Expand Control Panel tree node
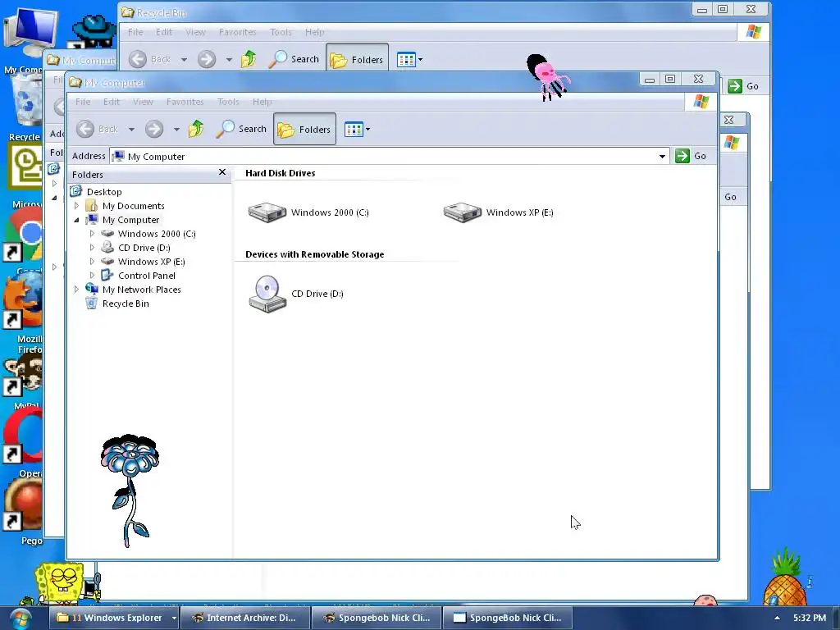 92,276
